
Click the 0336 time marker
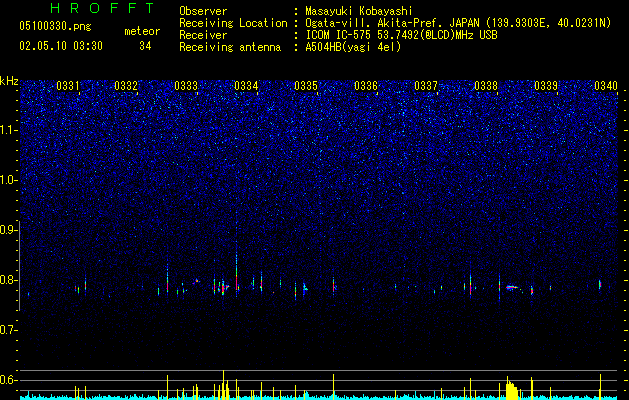click(x=366, y=85)
